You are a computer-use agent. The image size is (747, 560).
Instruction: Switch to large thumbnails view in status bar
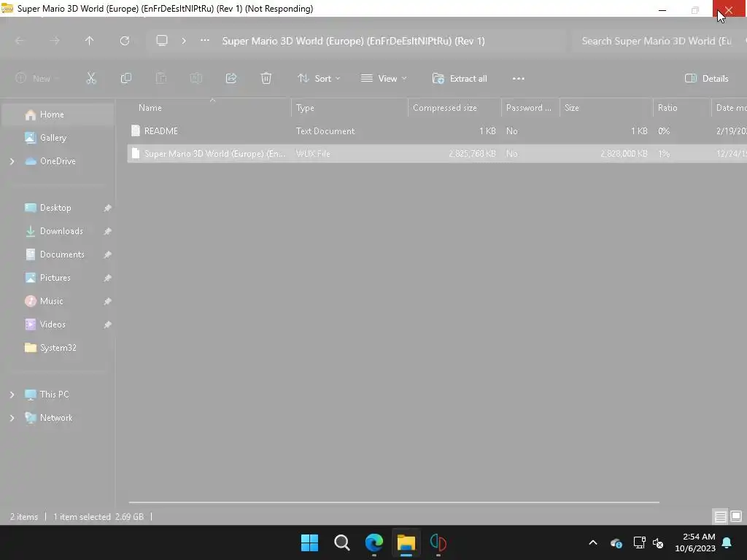point(736,516)
